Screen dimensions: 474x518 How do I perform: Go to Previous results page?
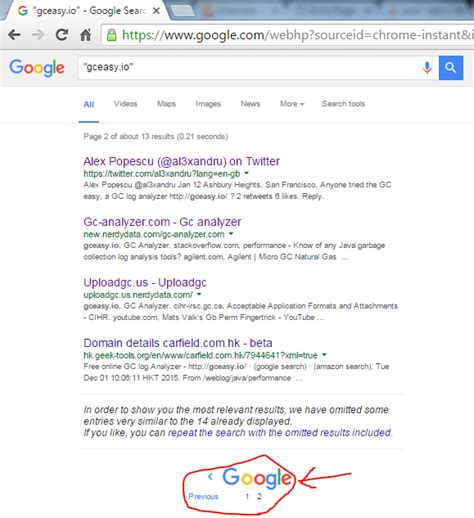[x=203, y=496]
